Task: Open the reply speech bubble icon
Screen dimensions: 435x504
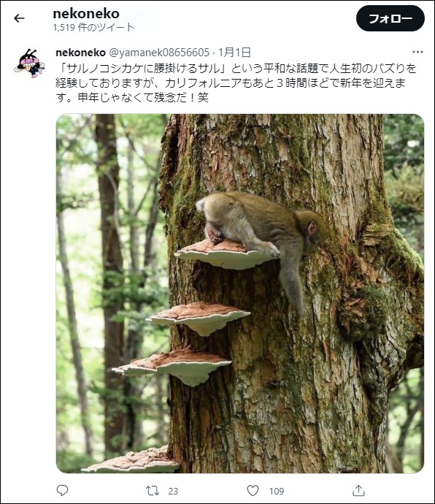Action: pyautogui.click(x=62, y=491)
